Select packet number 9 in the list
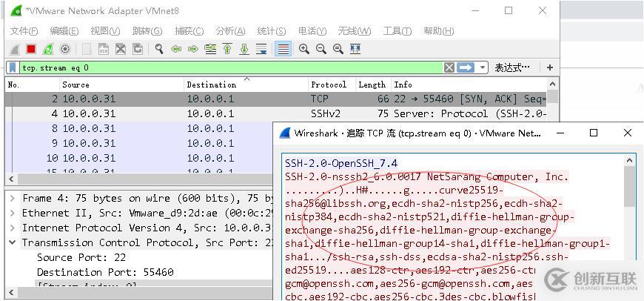Screen dimensions: 644x301 (140, 143)
